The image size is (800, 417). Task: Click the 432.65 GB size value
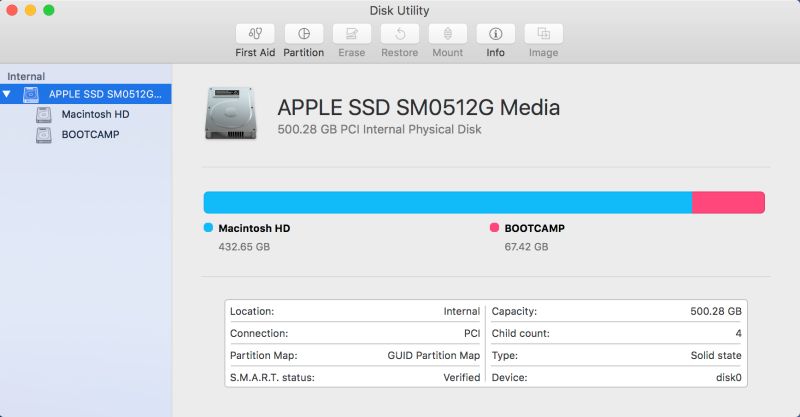tap(244, 247)
